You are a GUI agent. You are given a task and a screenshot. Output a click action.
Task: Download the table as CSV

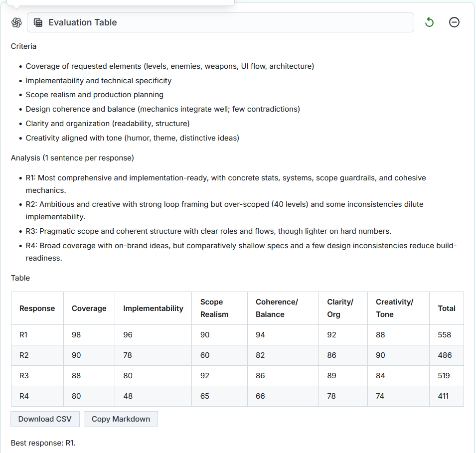pyautogui.click(x=45, y=419)
